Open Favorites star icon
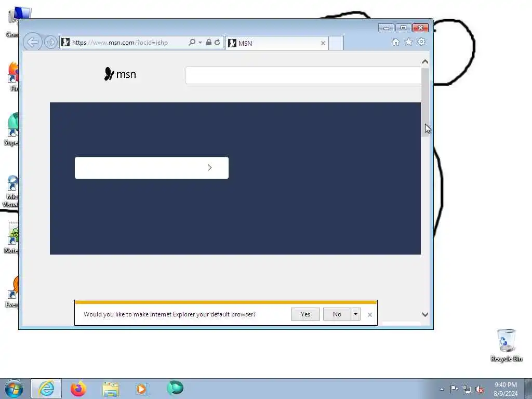 (408, 42)
